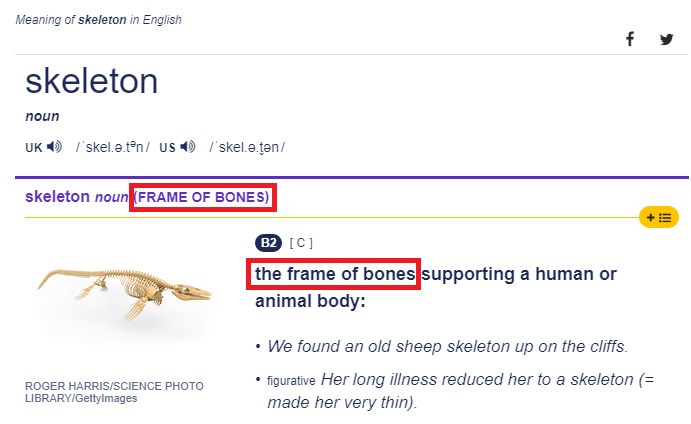Viewport: 691px width, 424px height.
Task: Click the sheep skeleton example sentence
Action: click(447, 347)
